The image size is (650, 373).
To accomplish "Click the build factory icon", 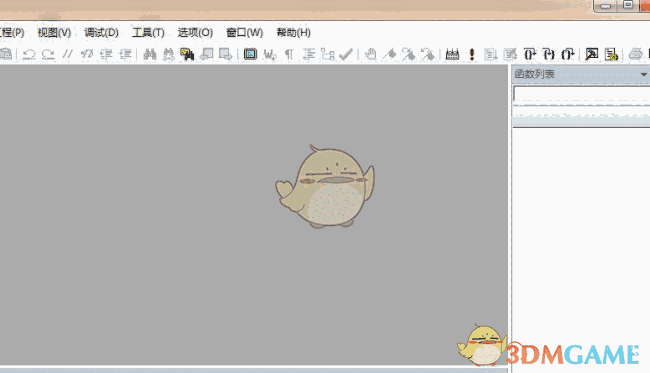I will coord(452,54).
